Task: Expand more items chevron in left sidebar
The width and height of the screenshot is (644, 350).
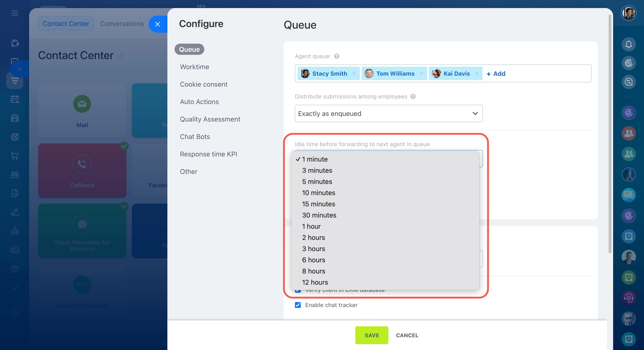Action: point(15,288)
